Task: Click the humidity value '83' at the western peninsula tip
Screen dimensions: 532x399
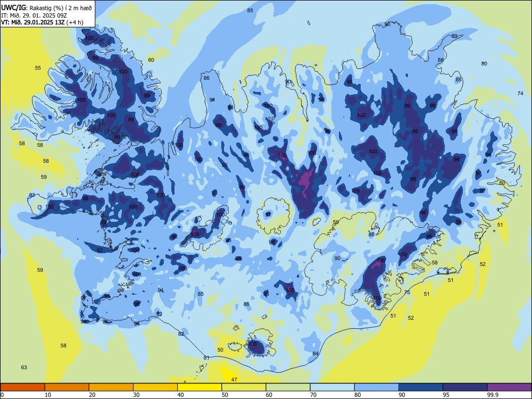Action: coord(32,195)
